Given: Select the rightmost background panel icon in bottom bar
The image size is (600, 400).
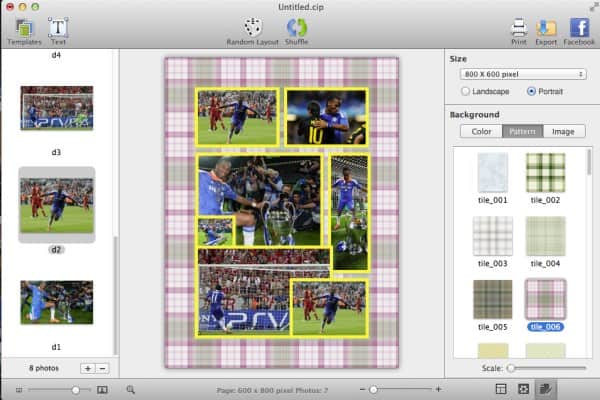Looking at the screenshot, I should pos(546,389).
